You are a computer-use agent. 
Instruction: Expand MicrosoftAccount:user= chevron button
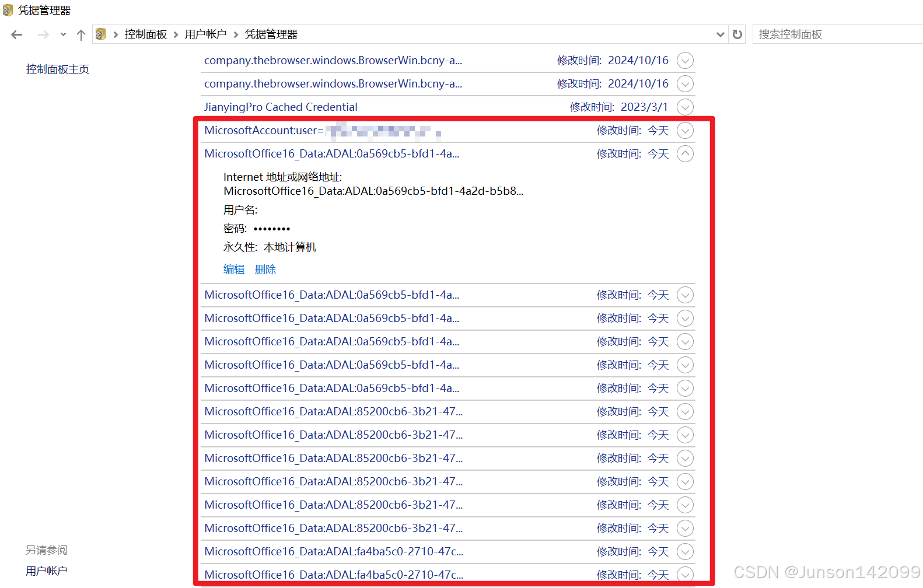pos(685,131)
